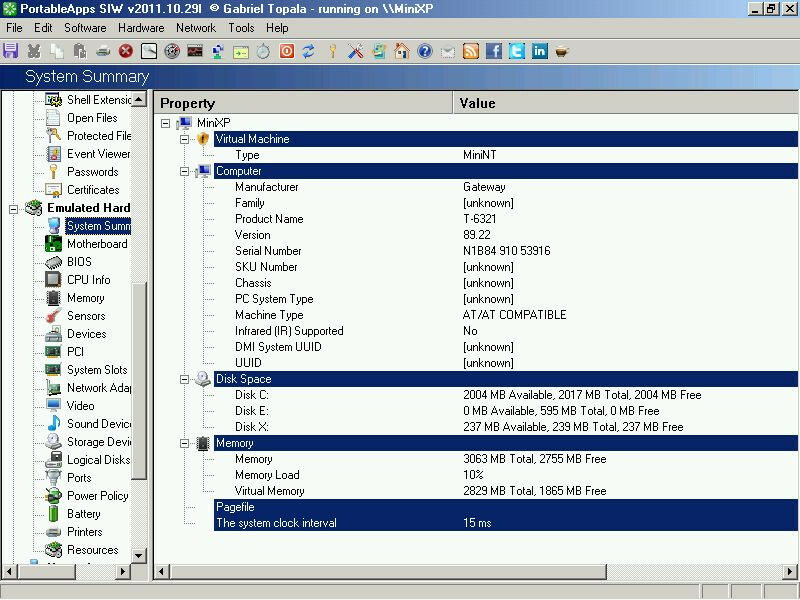Click the Property column header
Viewport: 800px width, 600px height.
tap(303, 103)
